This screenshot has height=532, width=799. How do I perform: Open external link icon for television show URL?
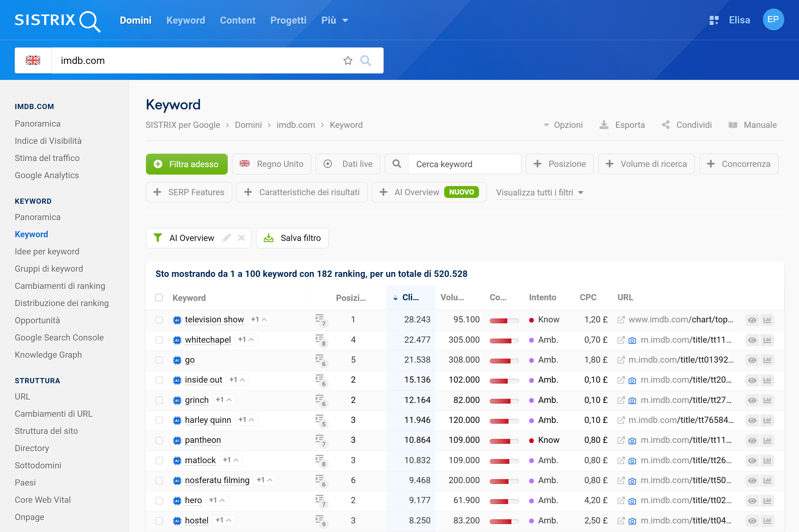coord(620,320)
